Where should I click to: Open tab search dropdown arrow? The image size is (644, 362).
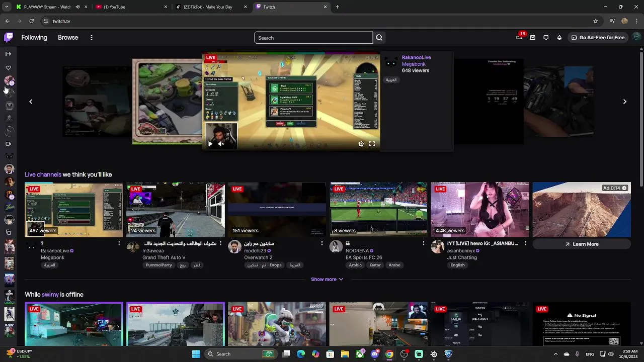(x=7, y=7)
